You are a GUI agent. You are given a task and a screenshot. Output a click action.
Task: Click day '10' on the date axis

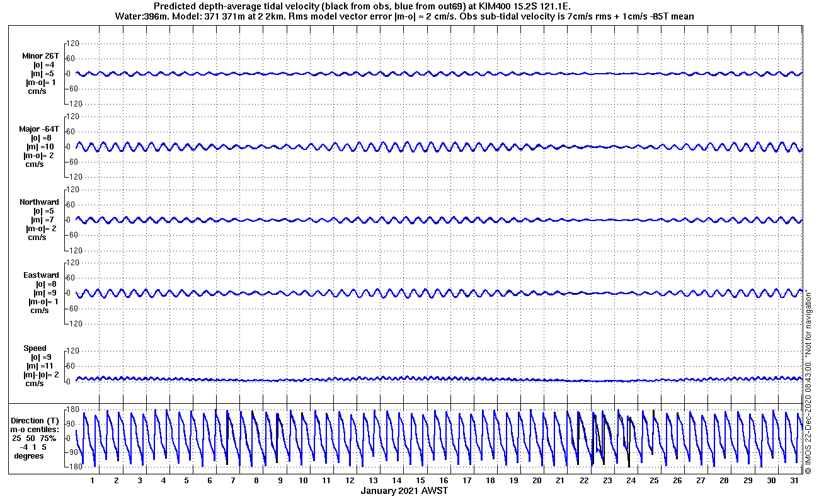304,481
